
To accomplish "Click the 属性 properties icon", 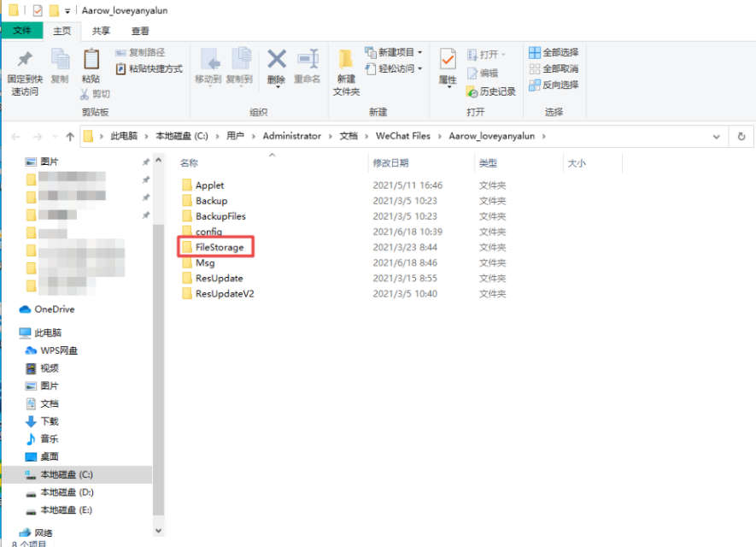I will pyautogui.click(x=448, y=60).
